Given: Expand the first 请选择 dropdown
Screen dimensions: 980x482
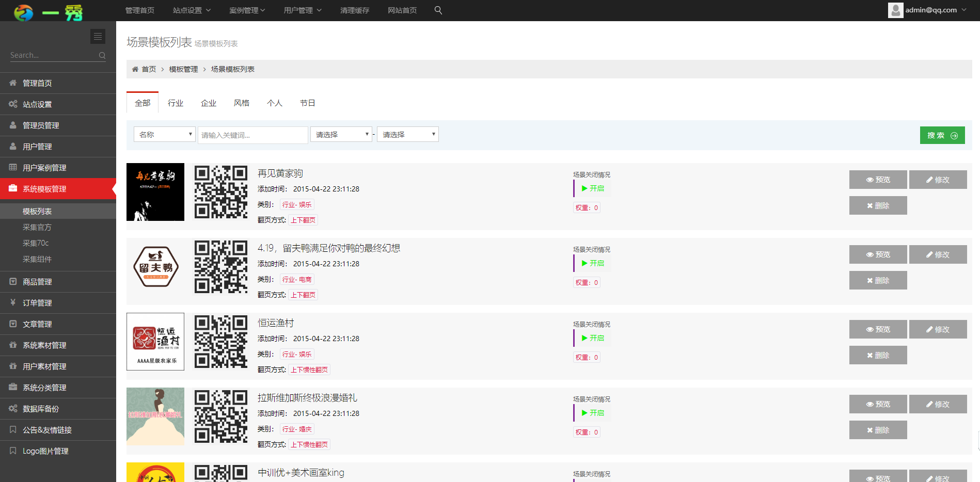Looking at the screenshot, I should [341, 134].
